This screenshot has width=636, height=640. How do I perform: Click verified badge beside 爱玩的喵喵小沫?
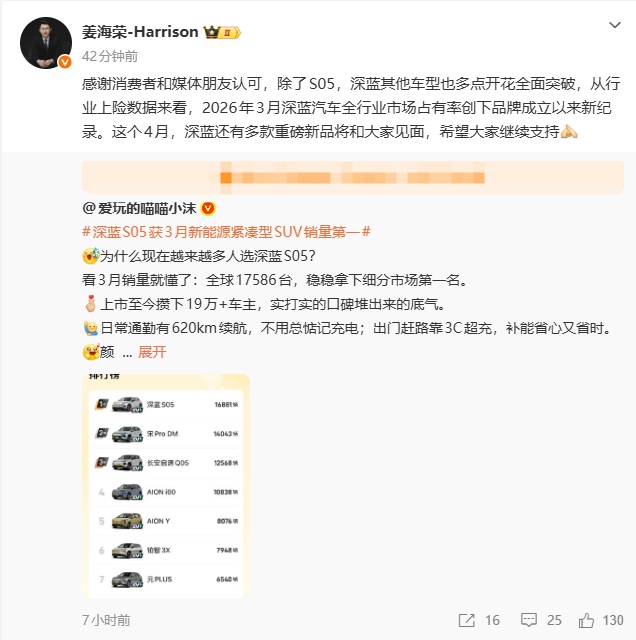pyautogui.click(x=208, y=209)
